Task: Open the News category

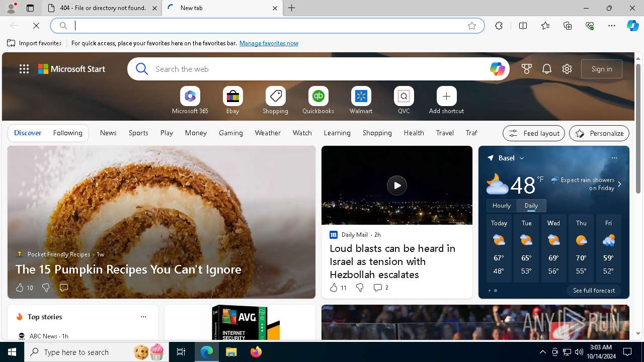Action: [x=108, y=133]
